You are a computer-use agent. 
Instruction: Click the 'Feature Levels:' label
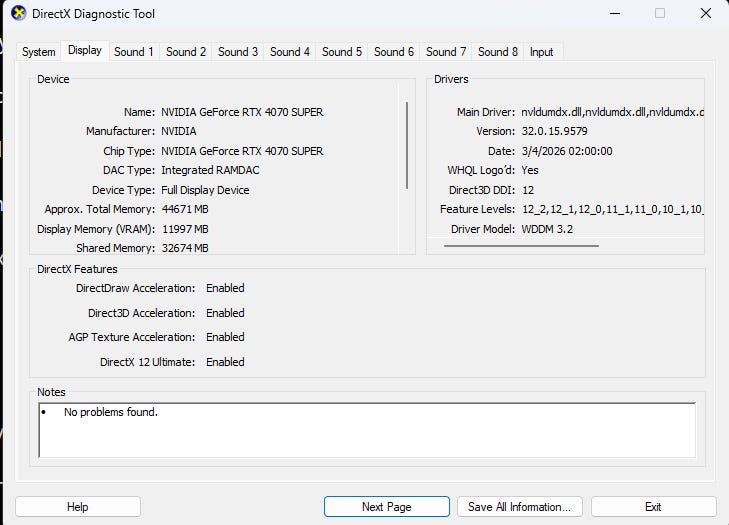477,209
